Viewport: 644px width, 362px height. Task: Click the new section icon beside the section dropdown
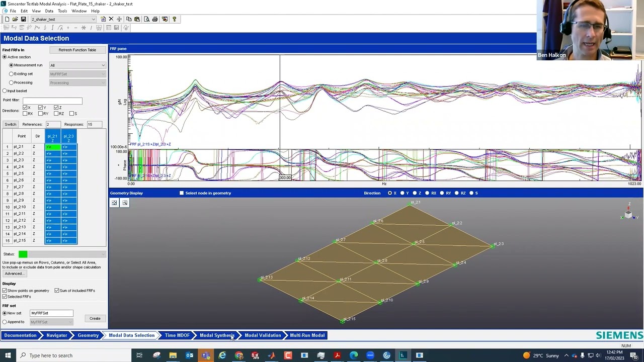103,19
